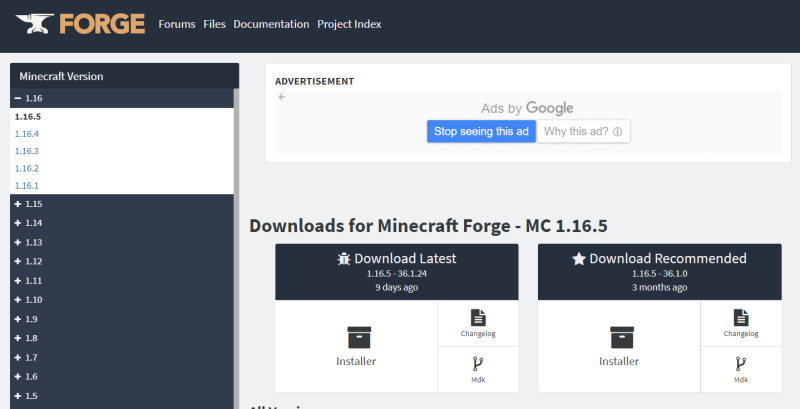The image size is (800, 409).
Task: Click the Download Latest header
Action: [397, 272]
